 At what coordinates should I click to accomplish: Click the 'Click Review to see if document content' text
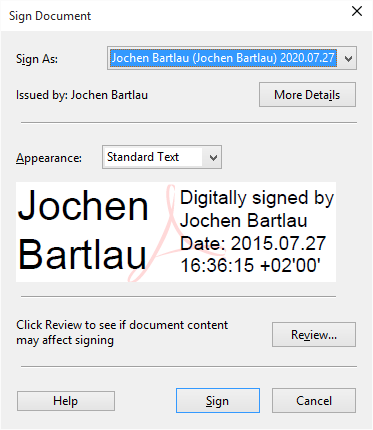122,325
